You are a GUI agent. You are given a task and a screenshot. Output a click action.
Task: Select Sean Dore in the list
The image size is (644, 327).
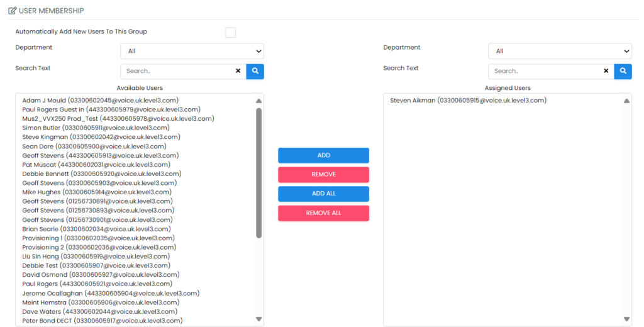(94, 147)
